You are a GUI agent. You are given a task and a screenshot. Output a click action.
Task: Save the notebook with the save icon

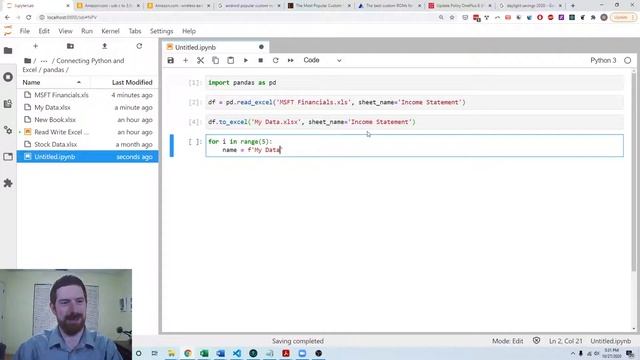(x=171, y=60)
